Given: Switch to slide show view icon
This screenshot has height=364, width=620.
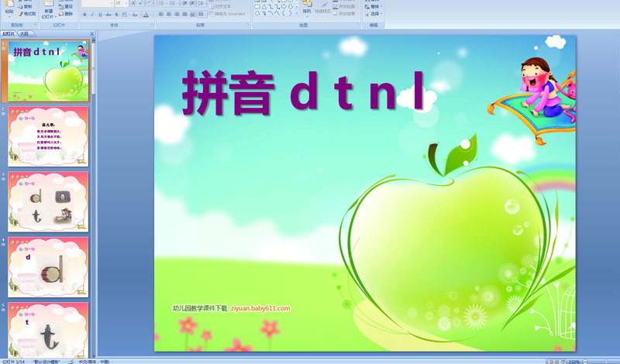Looking at the screenshot, I should [x=563, y=362].
